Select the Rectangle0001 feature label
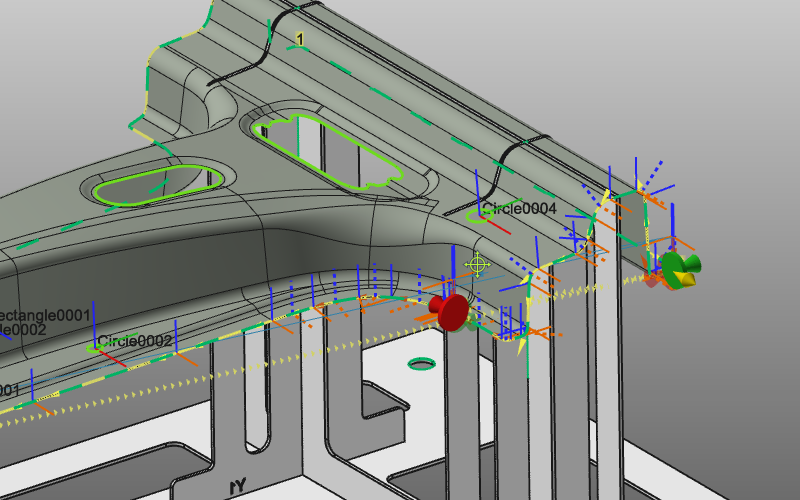Viewport: 800px width, 500px height. point(45,315)
